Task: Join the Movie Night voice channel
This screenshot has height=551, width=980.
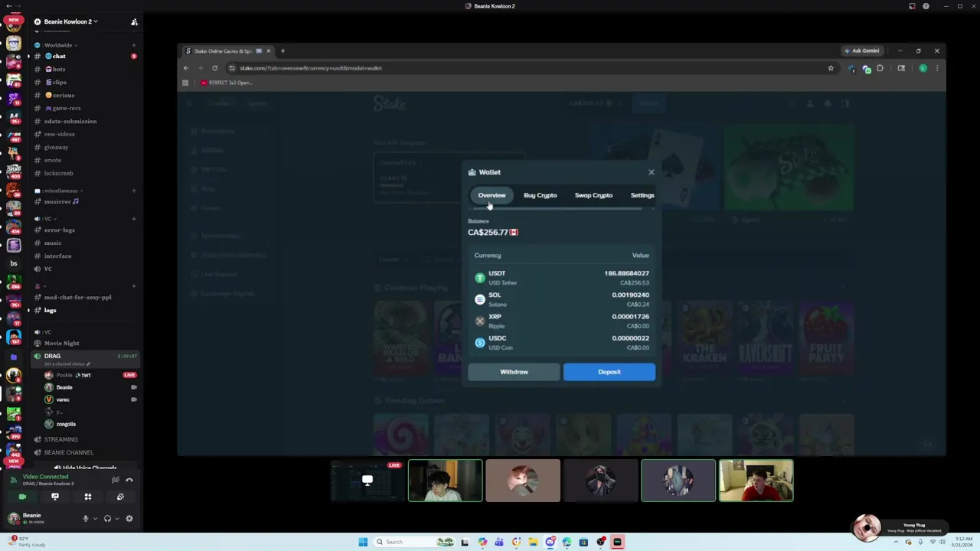Action: (84, 343)
